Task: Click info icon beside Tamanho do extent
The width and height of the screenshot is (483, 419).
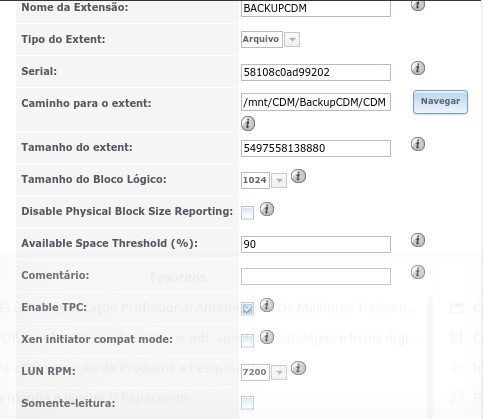Action: 418,144
